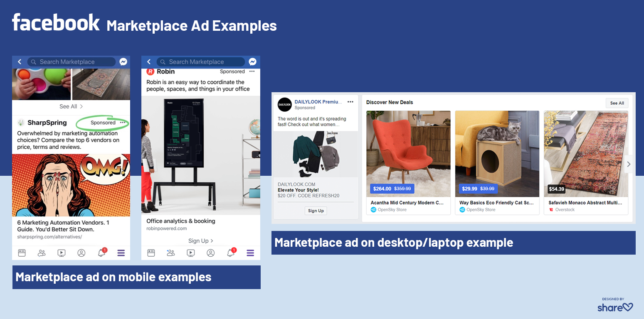
Task: Click SharpSpring advertiser name
Action: (x=47, y=123)
